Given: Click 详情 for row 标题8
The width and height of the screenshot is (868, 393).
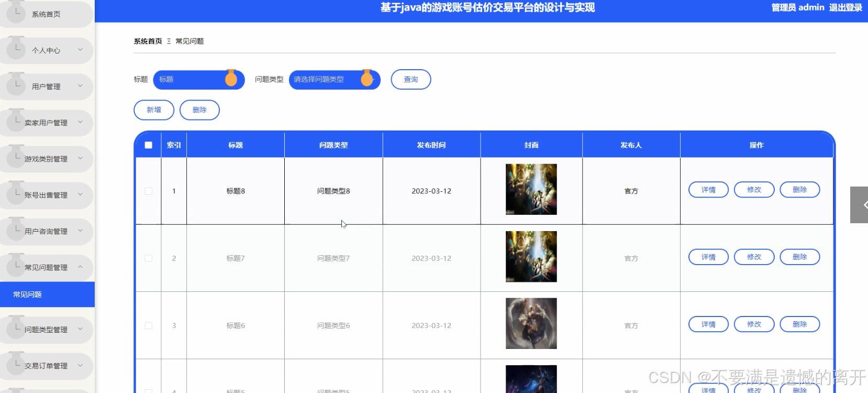Looking at the screenshot, I should point(708,190).
